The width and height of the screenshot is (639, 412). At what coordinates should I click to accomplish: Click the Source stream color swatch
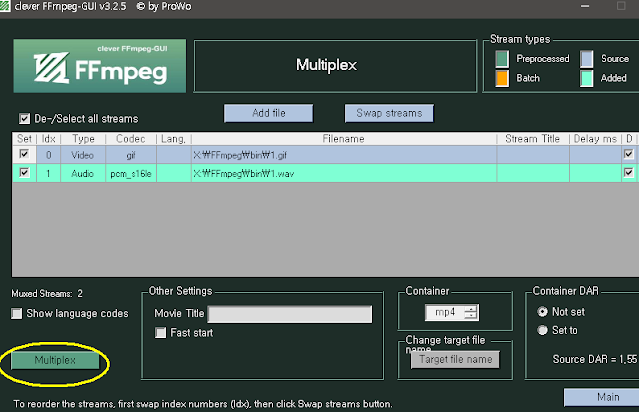(587, 59)
